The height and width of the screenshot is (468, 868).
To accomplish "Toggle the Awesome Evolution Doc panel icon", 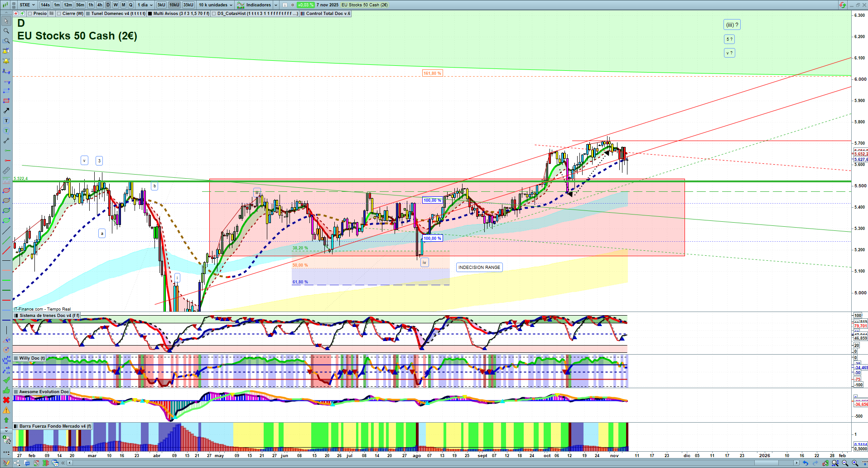I will (x=16, y=392).
